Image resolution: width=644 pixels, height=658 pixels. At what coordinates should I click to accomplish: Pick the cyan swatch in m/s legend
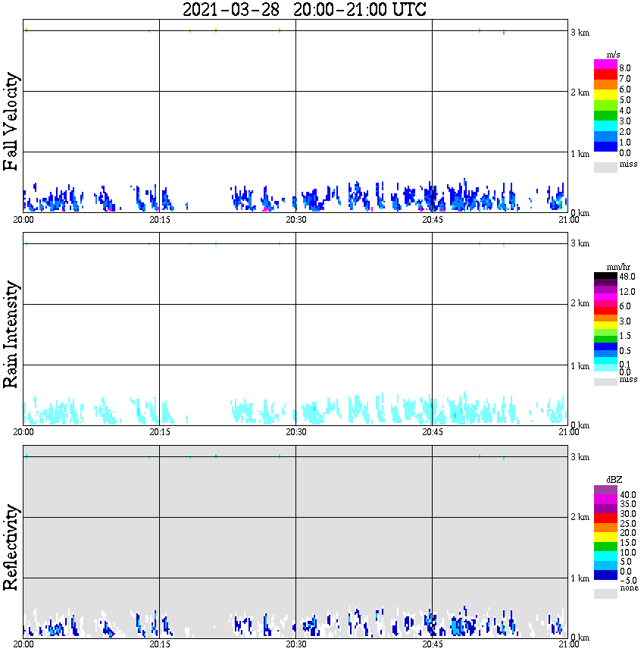[605, 126]
